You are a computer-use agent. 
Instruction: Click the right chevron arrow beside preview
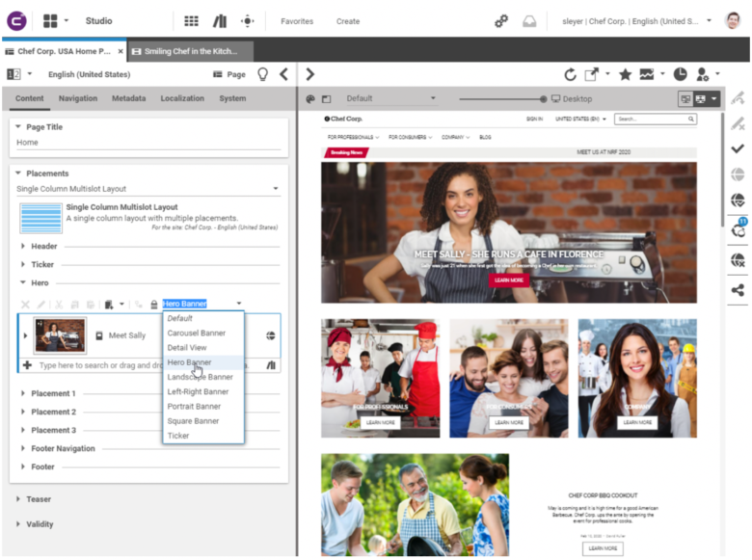[310, 74]
